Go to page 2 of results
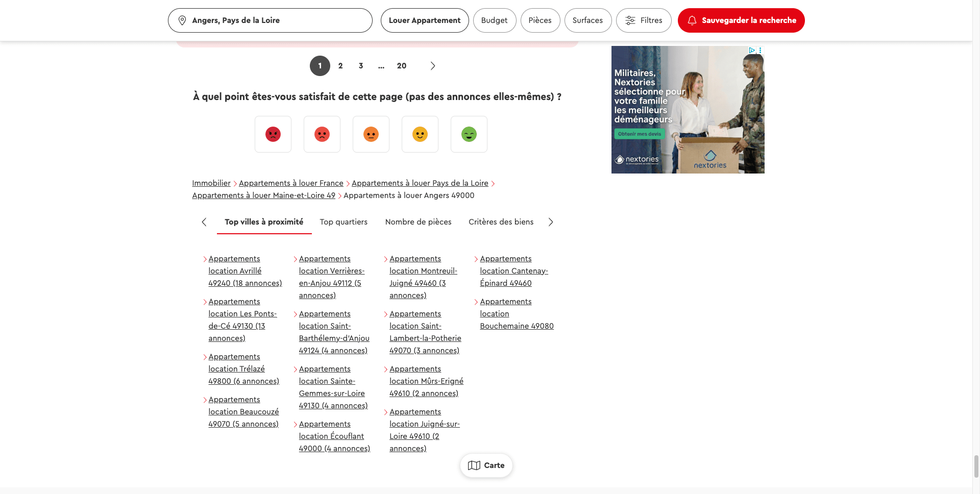 (x=340, y=66)
